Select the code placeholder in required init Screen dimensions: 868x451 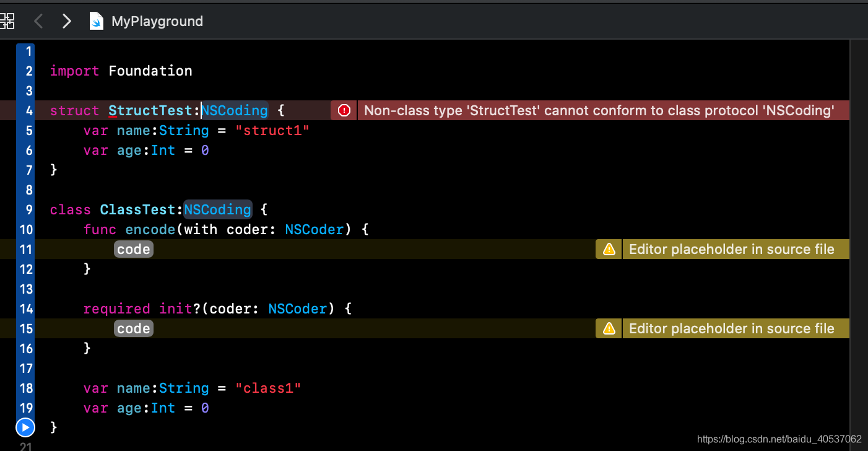[x=134, y=328]
